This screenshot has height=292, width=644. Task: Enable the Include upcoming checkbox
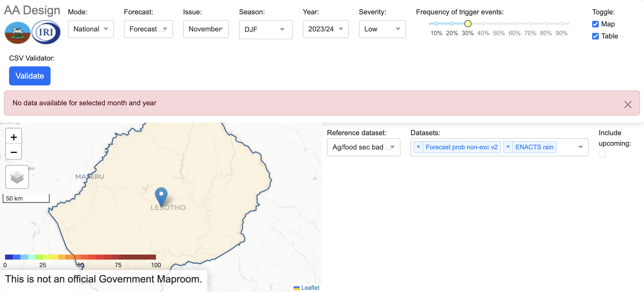(x=602, y=154)
